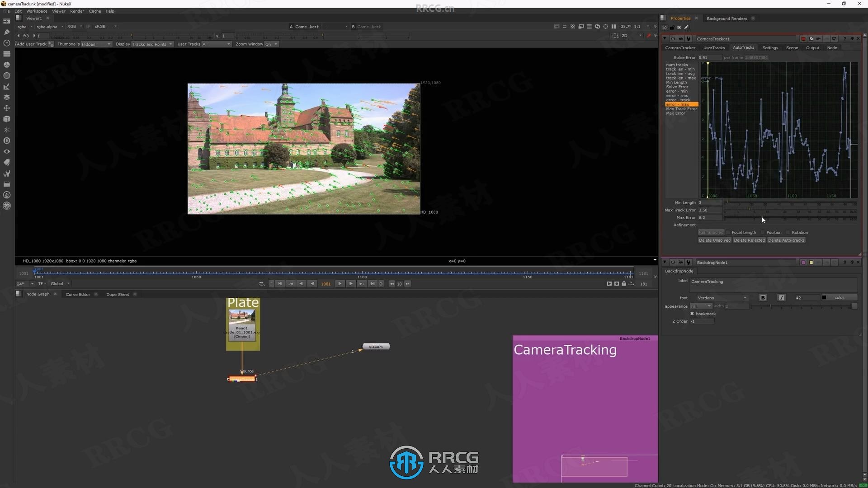Click the lock properties bin icon

[672, 28]
